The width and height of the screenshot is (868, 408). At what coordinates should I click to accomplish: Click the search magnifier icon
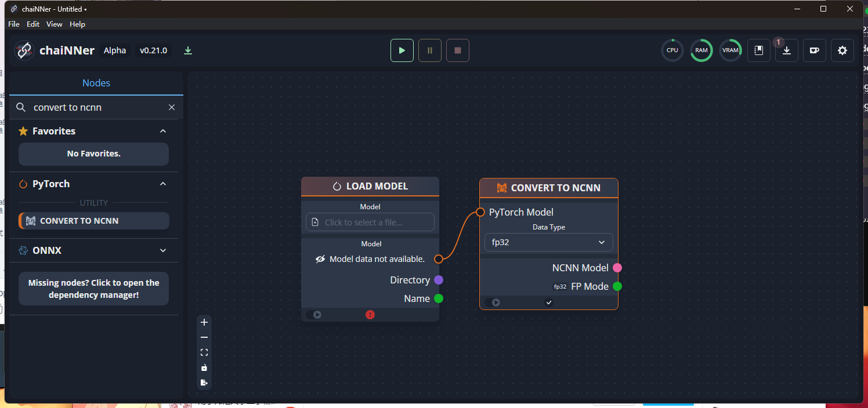pyautogui.click(x=21, y=107)
